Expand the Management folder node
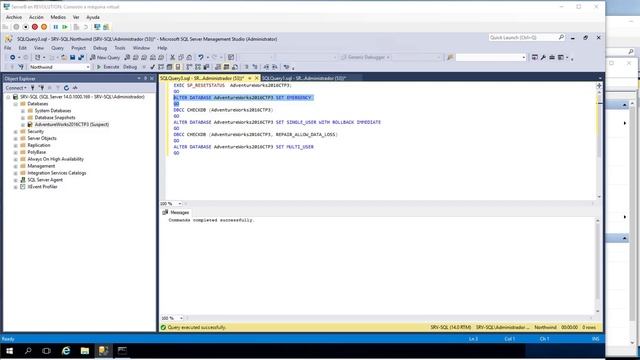The width and height of the screenshot is (640, 360). coord(16,166)
